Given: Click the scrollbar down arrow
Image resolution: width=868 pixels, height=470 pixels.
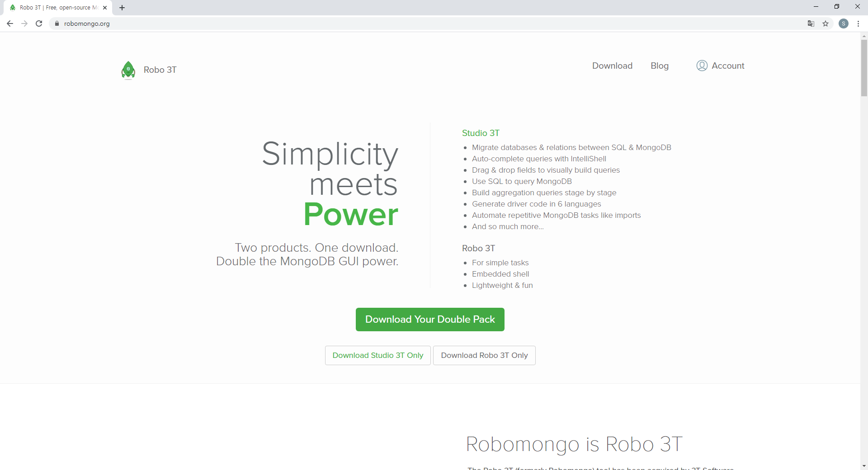Looking at the screenshot, I should pos(864,466).
